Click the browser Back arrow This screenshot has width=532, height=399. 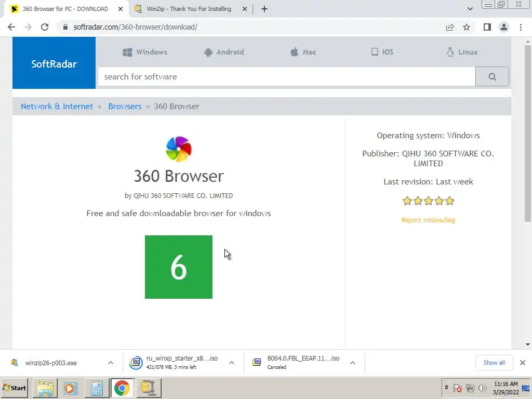[x=11, y=27]
